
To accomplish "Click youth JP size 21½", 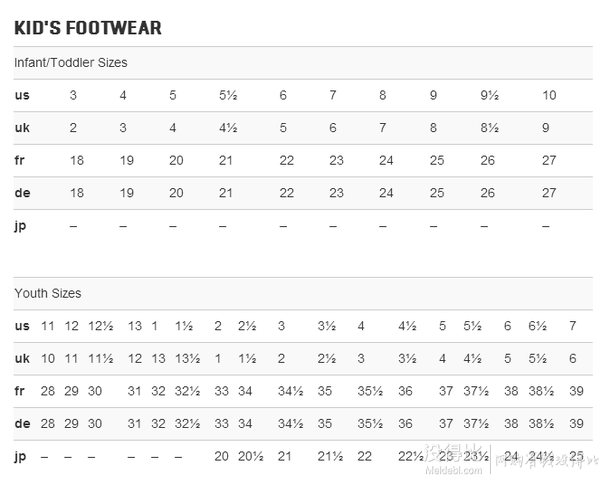I will [330, 456].
